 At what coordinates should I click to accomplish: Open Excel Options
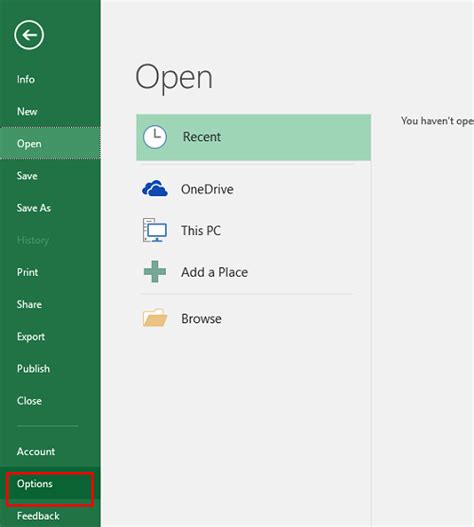pos(50,484)
